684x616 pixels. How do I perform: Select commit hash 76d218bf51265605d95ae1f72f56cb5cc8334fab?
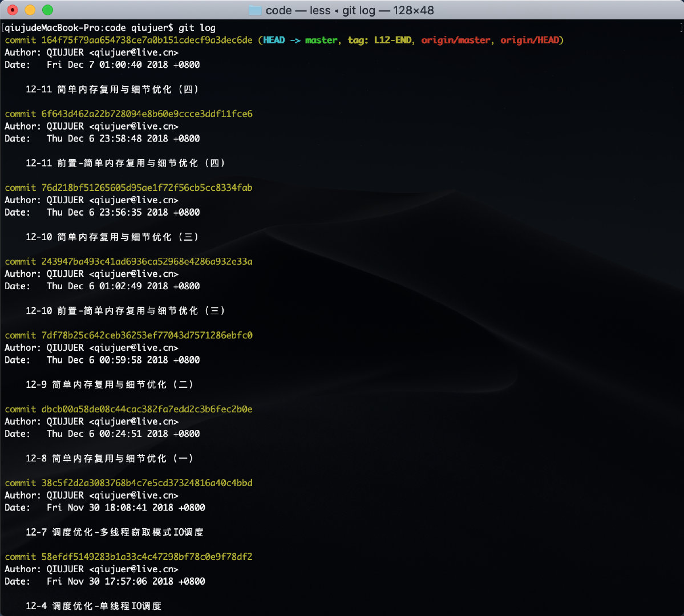tap(147, 188)
